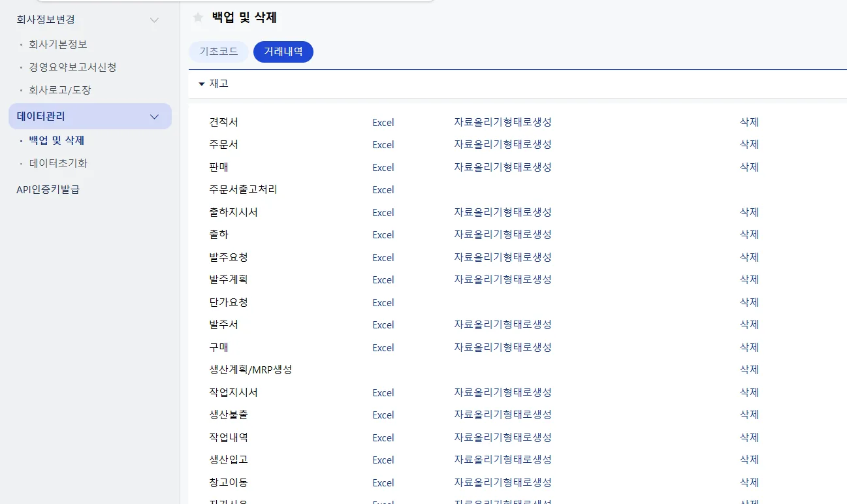Delete 작업내역 data
The image size is (847, 504).
(749, 437)
